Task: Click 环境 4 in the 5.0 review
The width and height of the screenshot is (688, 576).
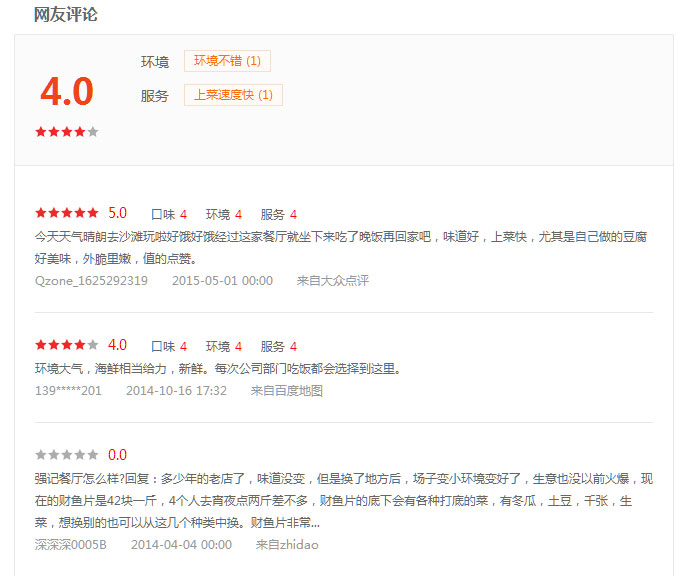Action: pyautogui.click(x=224, y=215)
